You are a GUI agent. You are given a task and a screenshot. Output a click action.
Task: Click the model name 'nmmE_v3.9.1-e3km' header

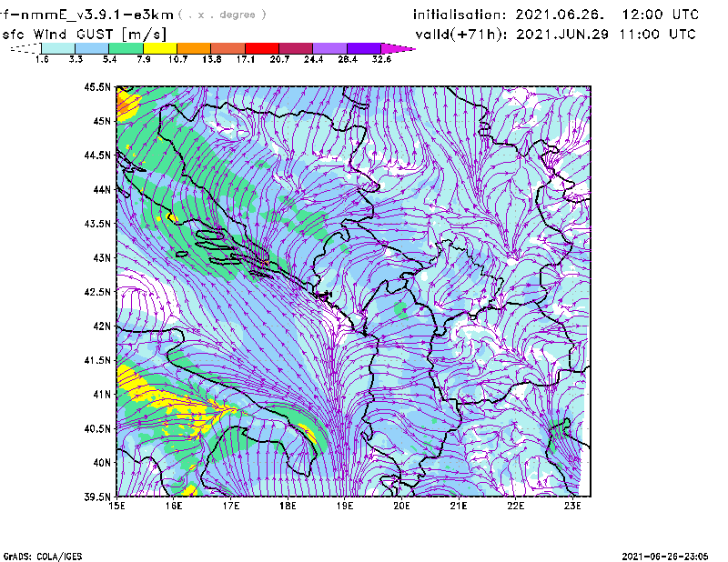coord(96,15)
